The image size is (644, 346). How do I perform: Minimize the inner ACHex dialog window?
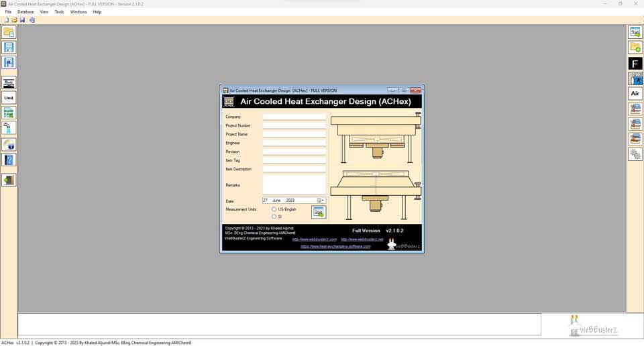(x=392, y=91)
